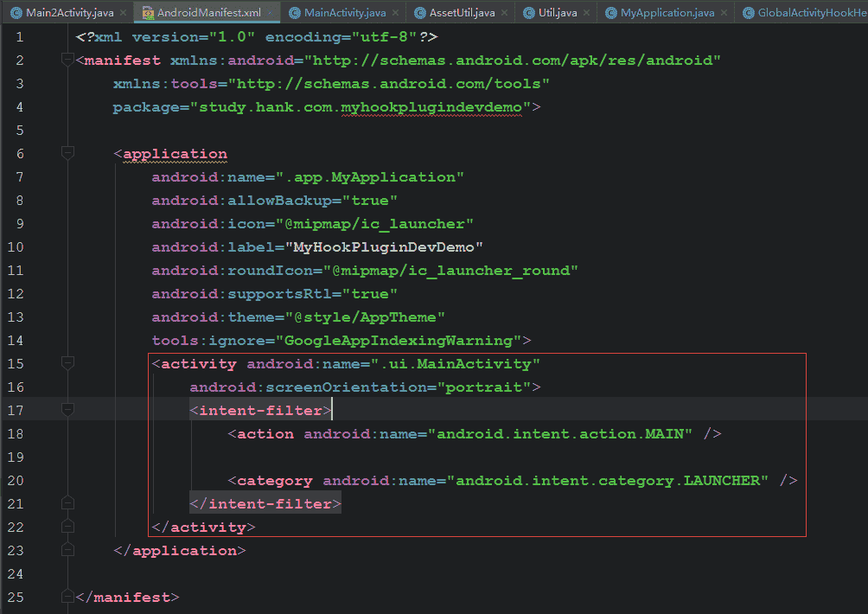The image size is (868, 614).
Task: Click the ".ui.MainActivity" name value
Action: tap(455, 364)
